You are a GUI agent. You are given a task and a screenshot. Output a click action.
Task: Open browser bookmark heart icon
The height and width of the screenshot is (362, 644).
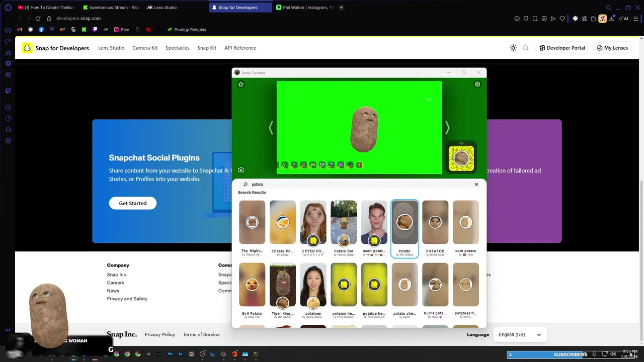[x=562, y=19]
